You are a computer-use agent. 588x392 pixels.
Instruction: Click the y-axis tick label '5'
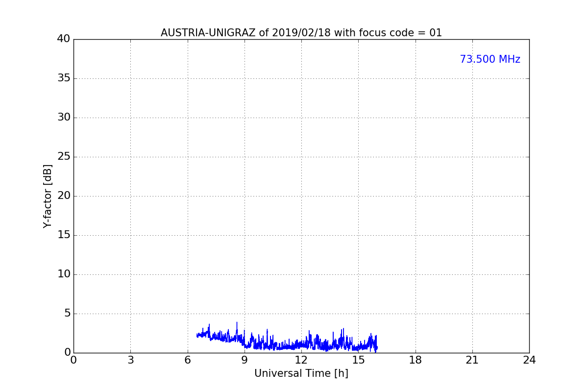coord(67,313)
